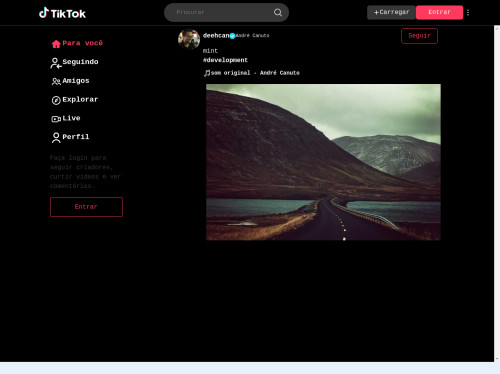Click the Perfil user icon

pos(56,137)
